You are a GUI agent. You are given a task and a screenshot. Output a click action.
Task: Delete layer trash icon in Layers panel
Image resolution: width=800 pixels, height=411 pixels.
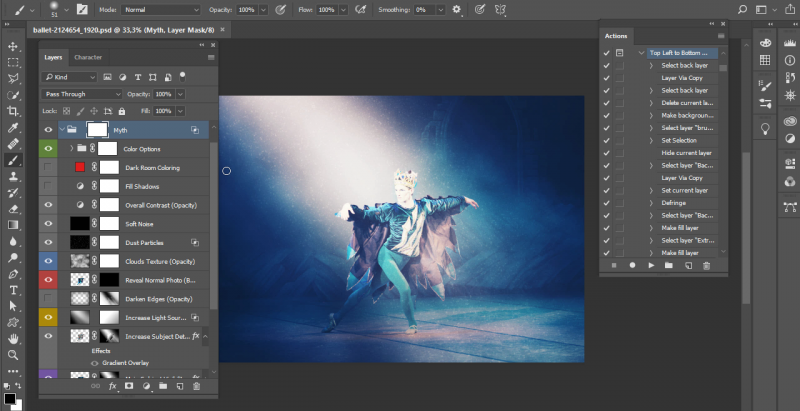tap(196, 386)
